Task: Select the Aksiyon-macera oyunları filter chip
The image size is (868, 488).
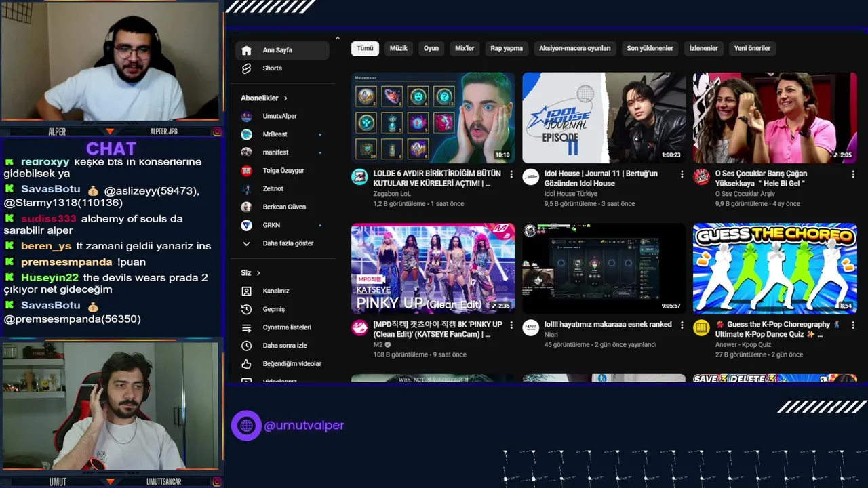Action: click(x=575, y=48)
